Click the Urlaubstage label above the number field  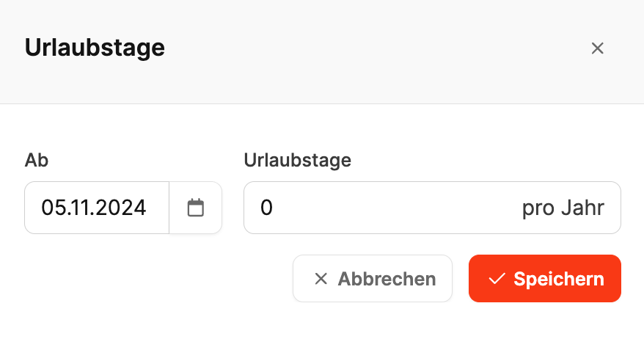click(297, 160)
